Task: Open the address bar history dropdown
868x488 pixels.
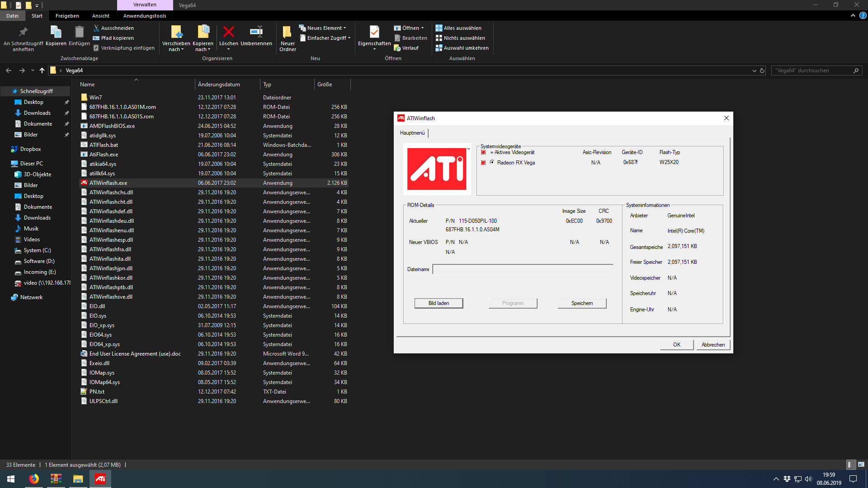Action: pos(754,70)
